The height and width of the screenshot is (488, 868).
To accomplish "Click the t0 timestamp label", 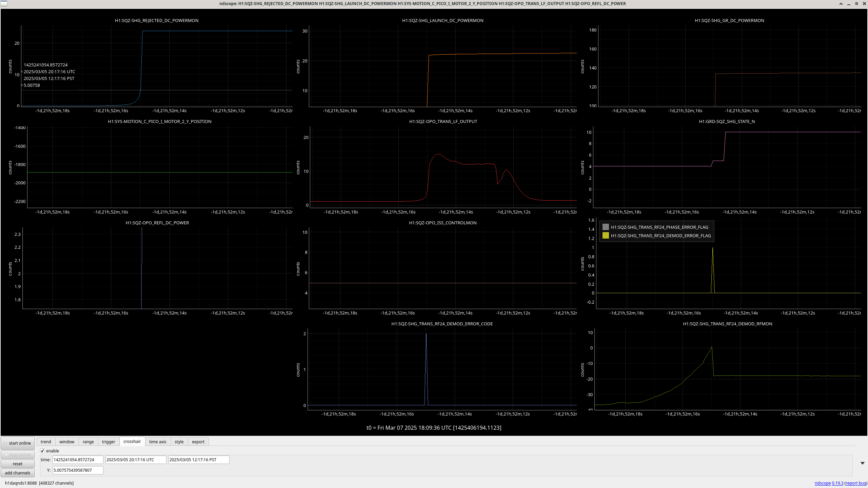I will (434, 428).
